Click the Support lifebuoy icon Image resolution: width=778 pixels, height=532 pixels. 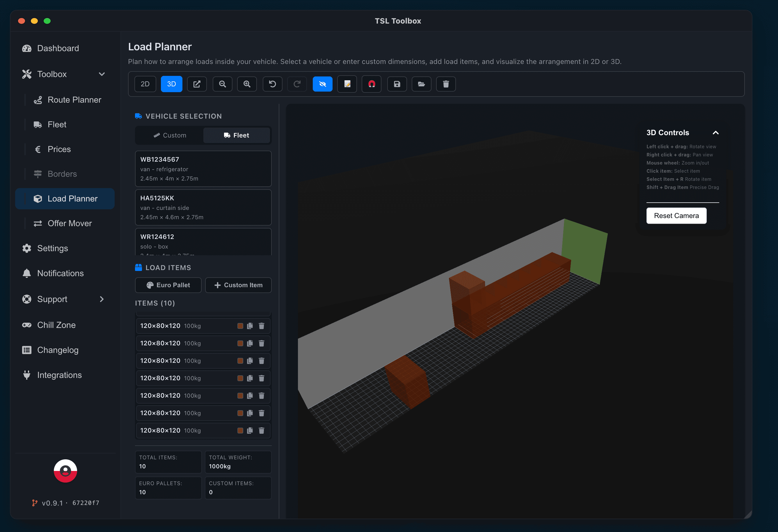click(27, 299)
